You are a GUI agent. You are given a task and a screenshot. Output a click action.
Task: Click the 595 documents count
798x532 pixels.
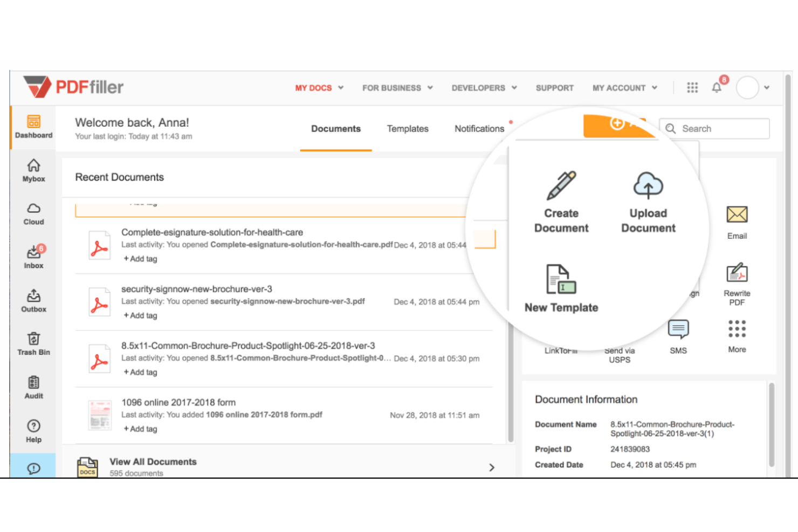click(136, 473)
